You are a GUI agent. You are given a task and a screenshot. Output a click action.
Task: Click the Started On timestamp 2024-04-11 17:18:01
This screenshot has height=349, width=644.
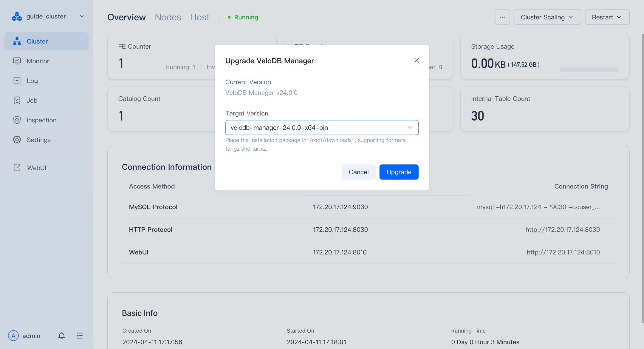316,342
